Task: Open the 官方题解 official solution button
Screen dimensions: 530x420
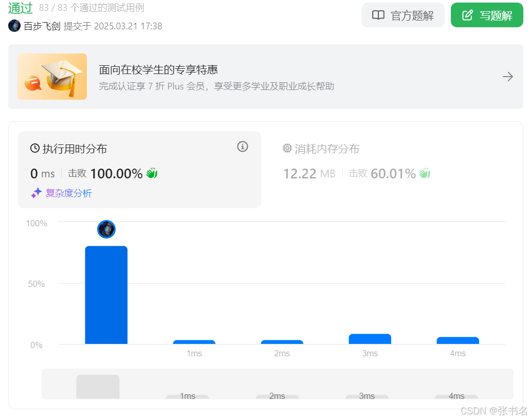Action: pyautogui.click(x=403, y=15)
